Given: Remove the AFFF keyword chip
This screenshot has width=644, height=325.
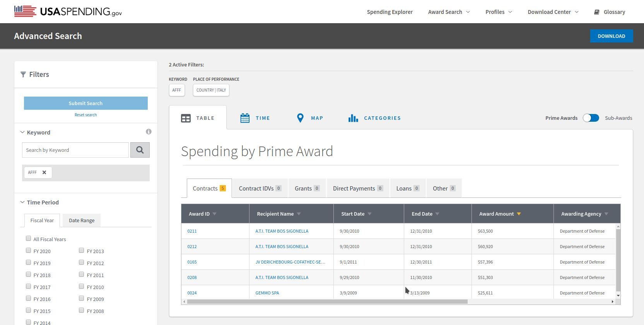Looking at the screenshot, I should pyautogui.click(x=44, y=172).
